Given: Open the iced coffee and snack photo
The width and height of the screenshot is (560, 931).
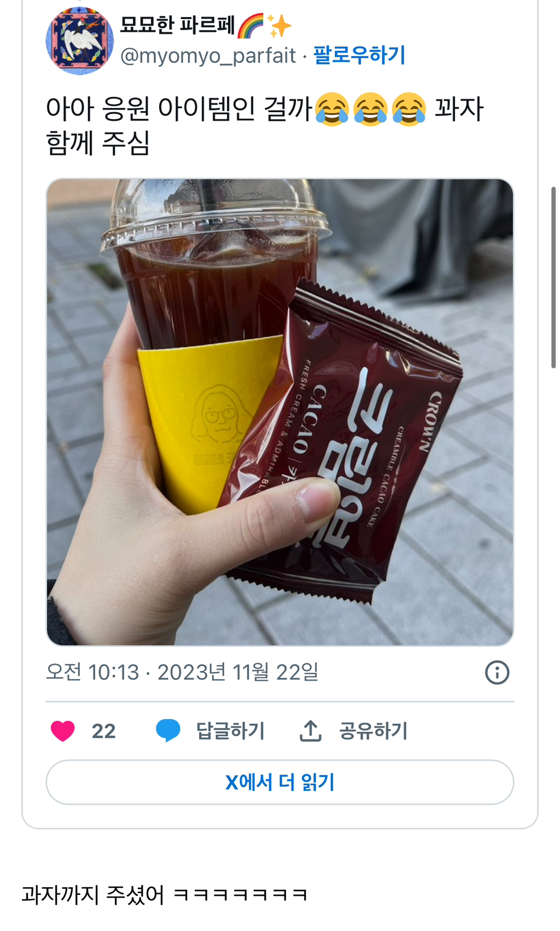Looking at the screenshot, I should point(280,412).
